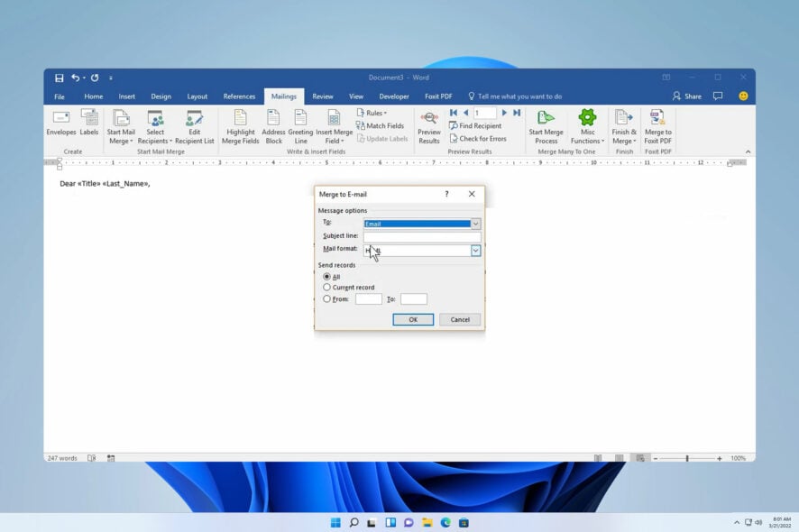Click OK in Merge to E-mail
The height and width of the screenshot is (532, 799).
click(413, 319)
